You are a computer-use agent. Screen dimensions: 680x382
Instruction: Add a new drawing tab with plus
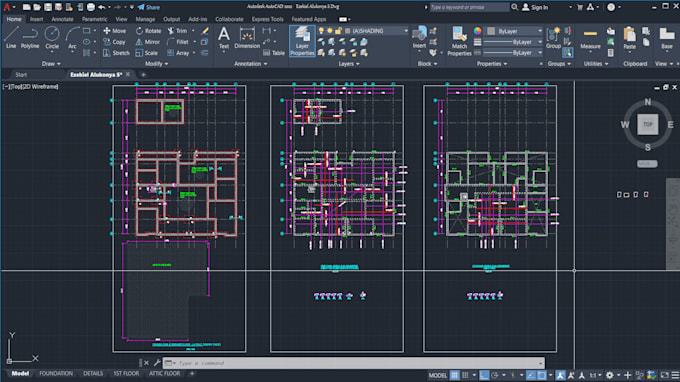[143, 75]
